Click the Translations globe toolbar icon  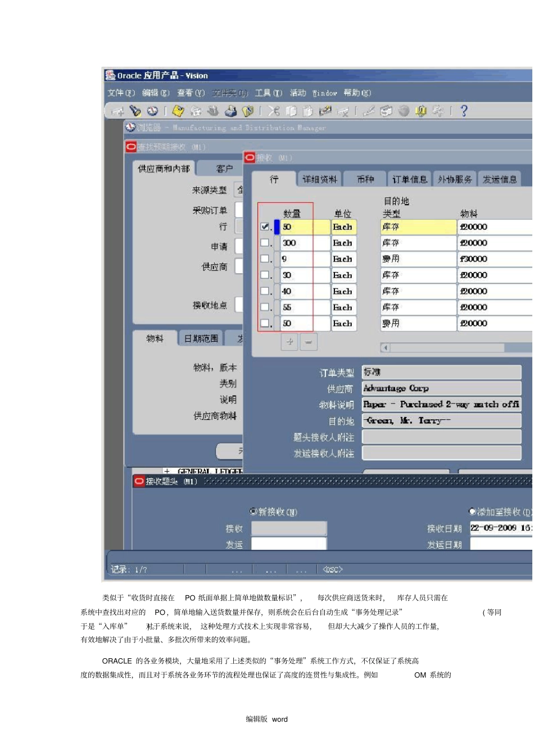pyautogui.click(x=404, y=111)
